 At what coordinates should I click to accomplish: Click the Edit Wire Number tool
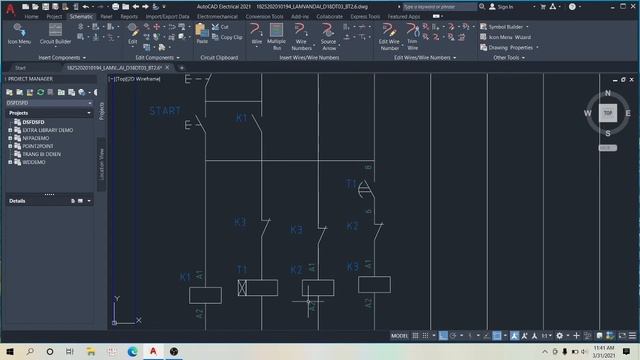(x=389, y=37)
